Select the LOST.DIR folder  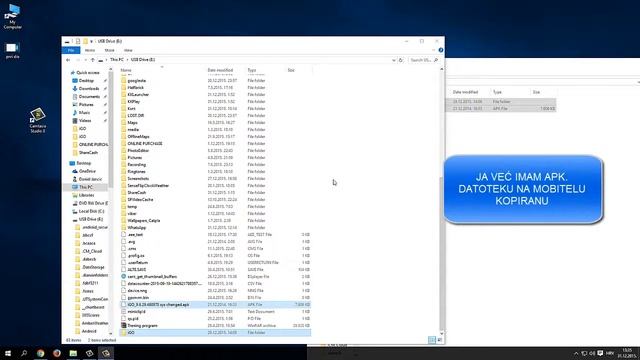[x=135, y=116]
